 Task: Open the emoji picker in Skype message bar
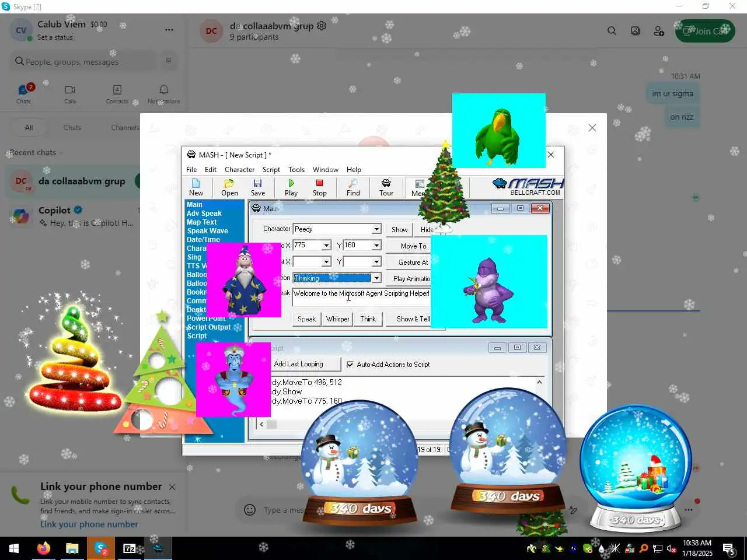click(250, 510)
